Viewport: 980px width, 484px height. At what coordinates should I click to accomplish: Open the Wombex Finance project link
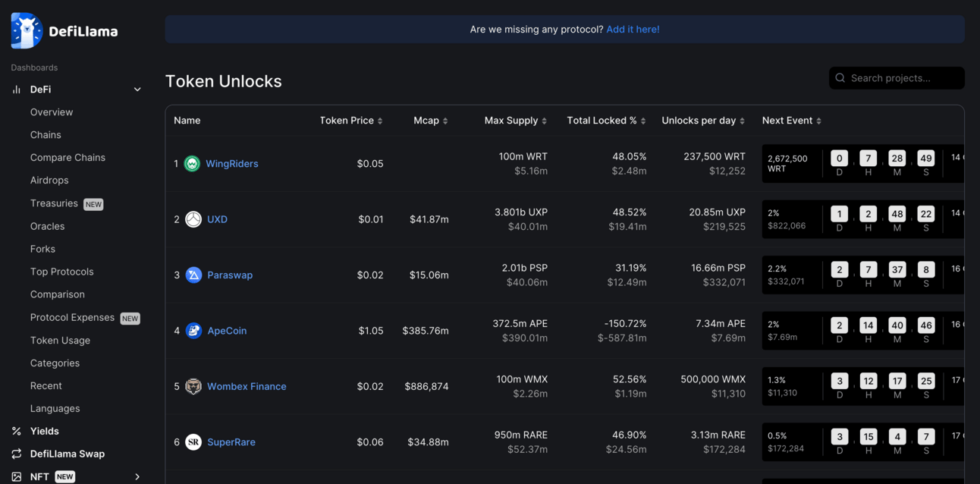pyautogui.click(x=247, y=387)
